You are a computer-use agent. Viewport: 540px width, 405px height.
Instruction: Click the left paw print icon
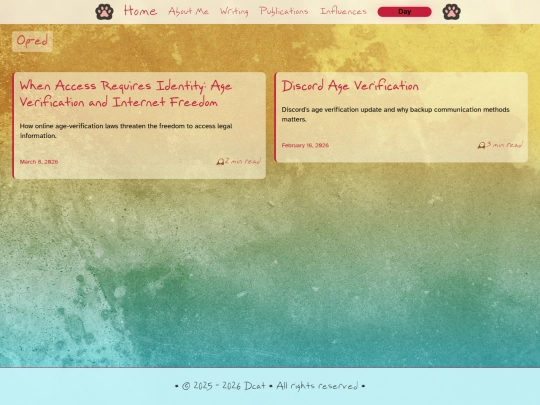click(104, 12)
